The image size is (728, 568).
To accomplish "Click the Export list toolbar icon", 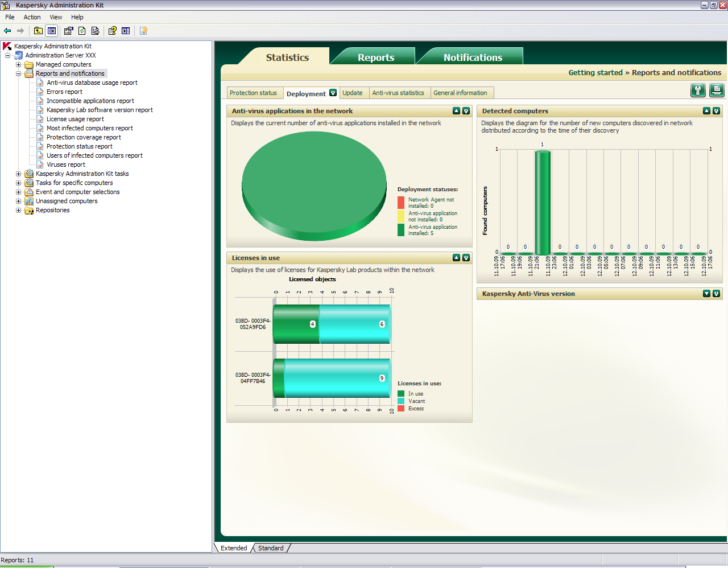I will (95, 31).
